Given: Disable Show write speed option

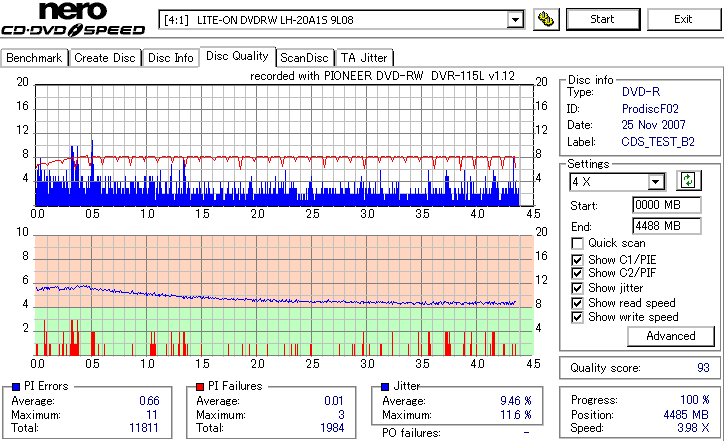Looking at the screenshot, I should pyautogui.click(x=577, y=317).
